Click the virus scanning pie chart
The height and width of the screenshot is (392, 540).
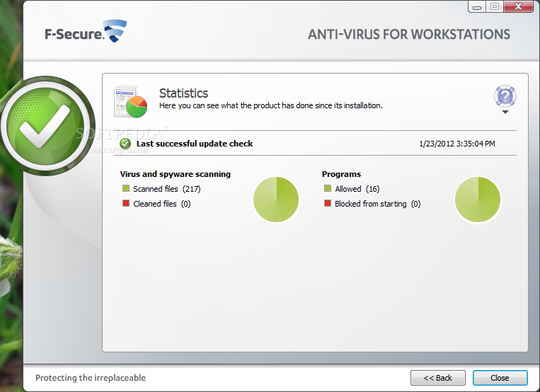pyautogui.click(x=276, y=200)
